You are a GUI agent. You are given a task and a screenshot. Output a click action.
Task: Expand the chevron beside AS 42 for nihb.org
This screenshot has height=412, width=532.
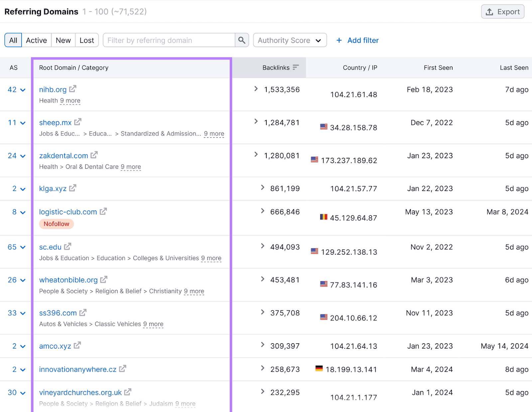point(23,90)
